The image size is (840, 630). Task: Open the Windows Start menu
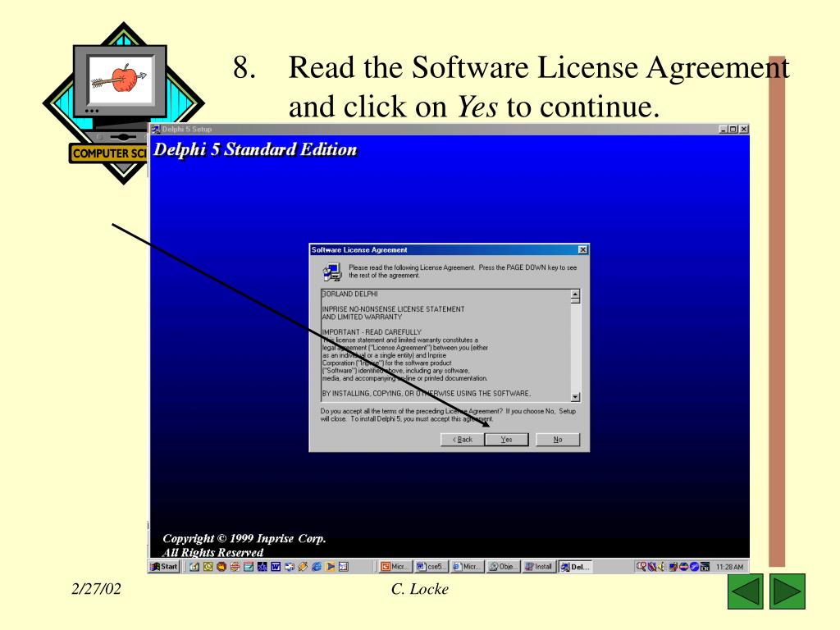coord(164,566)
